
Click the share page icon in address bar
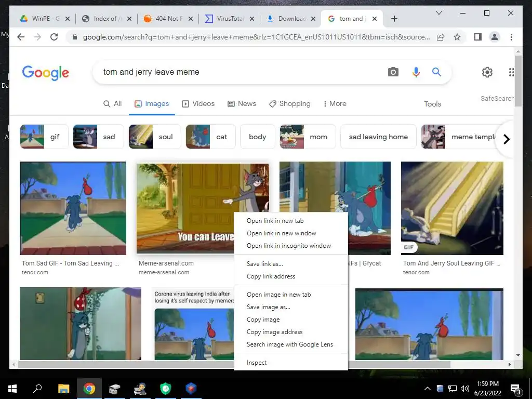[441, 37]
